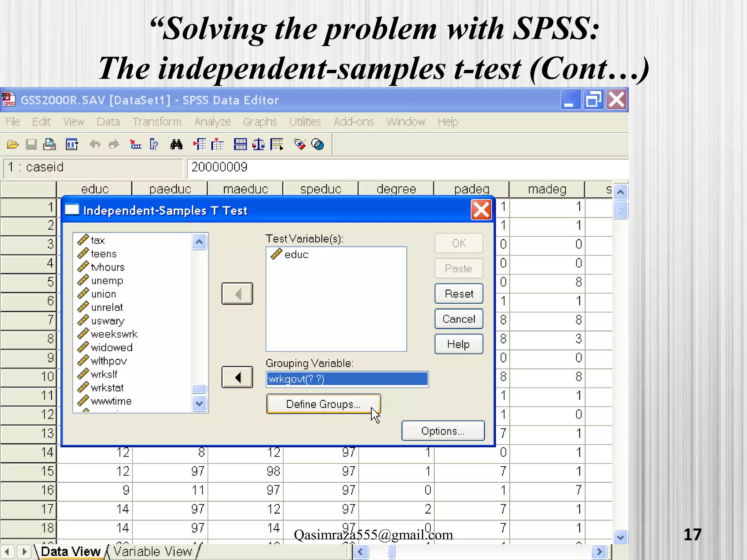Viewport: 747px width, 560px height.
Task: Click the Find binoculars toolbar icon
Action: [177, 145]
